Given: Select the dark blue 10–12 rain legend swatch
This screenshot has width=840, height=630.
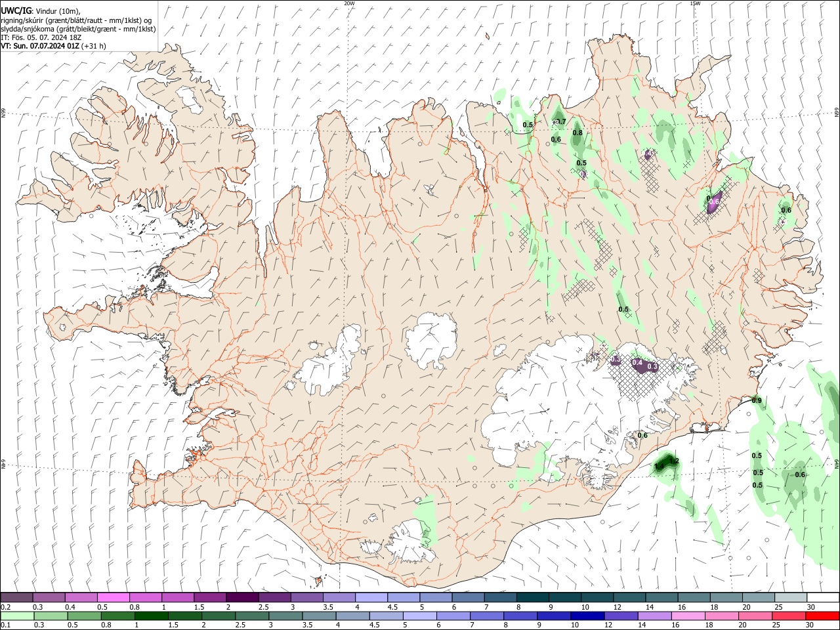Looking at the screenshot, I should coord(587,616).
